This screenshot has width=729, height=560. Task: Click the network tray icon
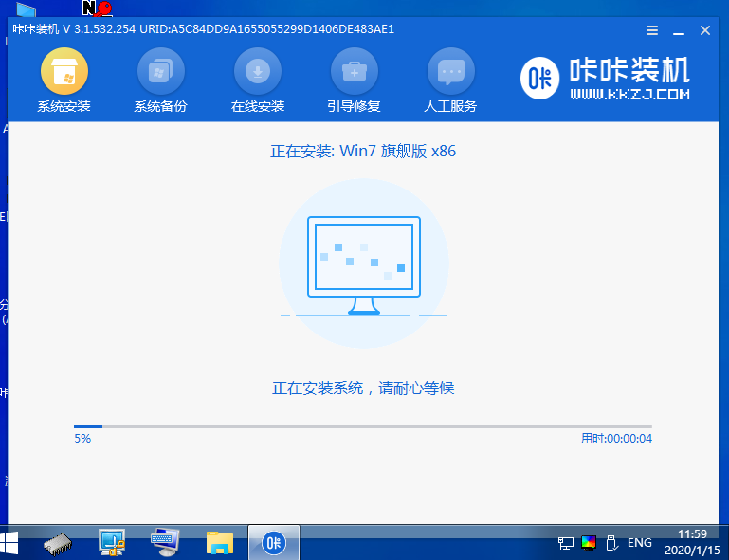[566, 543]
